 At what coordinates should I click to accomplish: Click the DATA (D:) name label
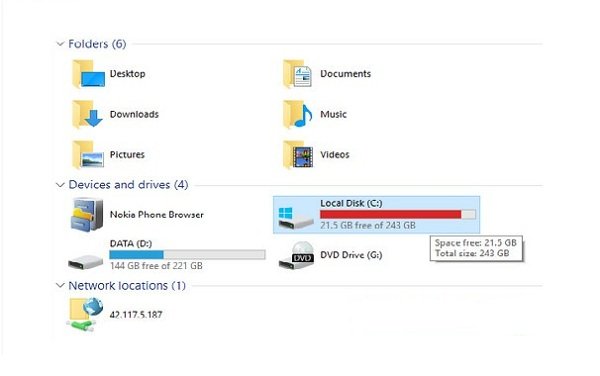(x=131, y=244)
